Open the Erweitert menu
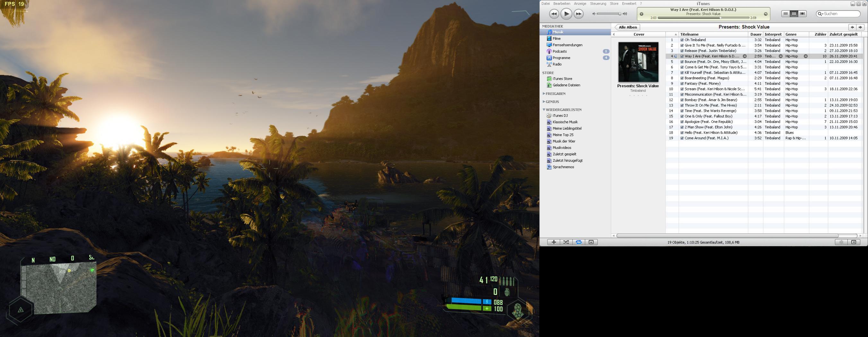This screenshot has height=337, width=868. click(629, 4)
